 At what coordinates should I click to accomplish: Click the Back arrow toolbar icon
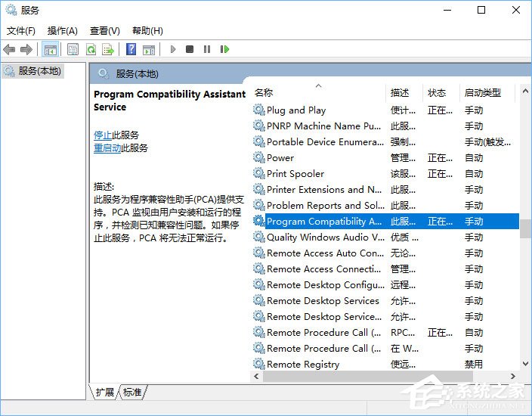(x=9, y=50)
